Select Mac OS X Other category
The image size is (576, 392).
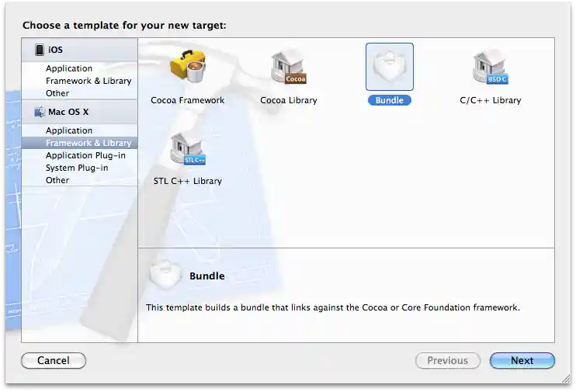click(x=57, y=180)
